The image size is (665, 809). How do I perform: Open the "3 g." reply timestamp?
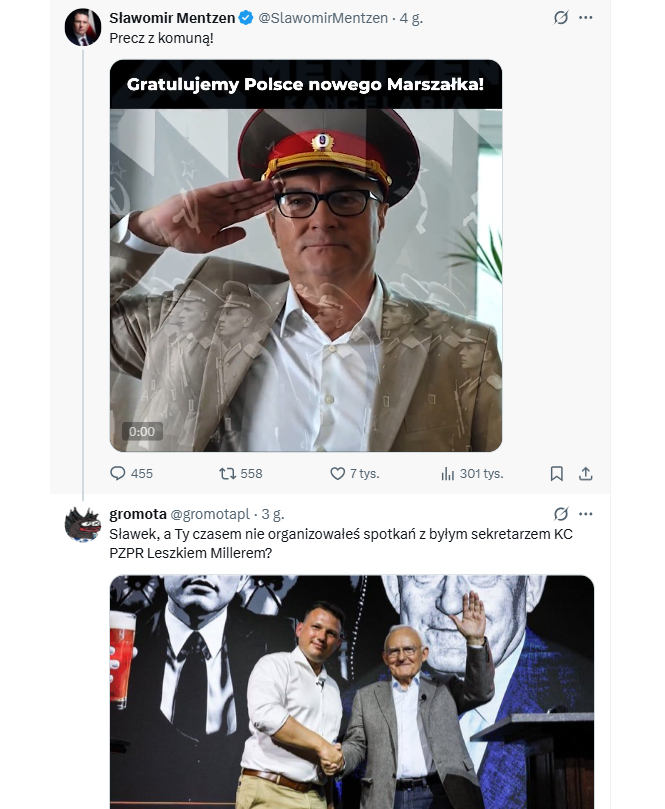click(273, 514)
